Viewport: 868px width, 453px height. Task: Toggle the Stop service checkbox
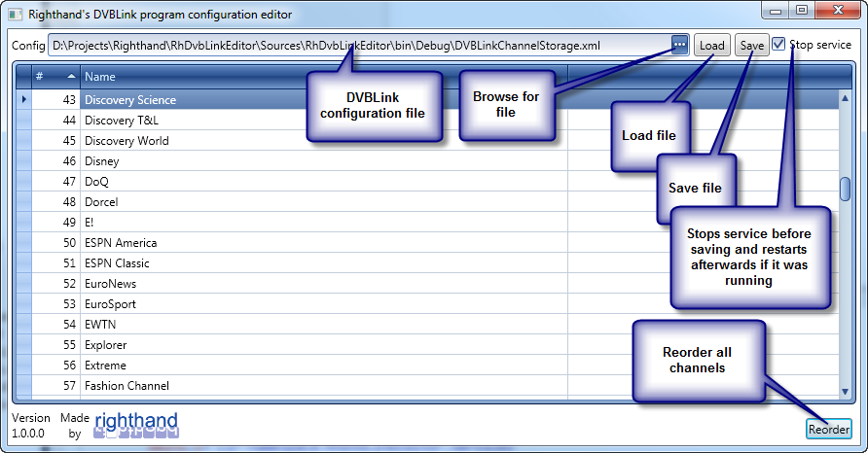click(779, 45)
